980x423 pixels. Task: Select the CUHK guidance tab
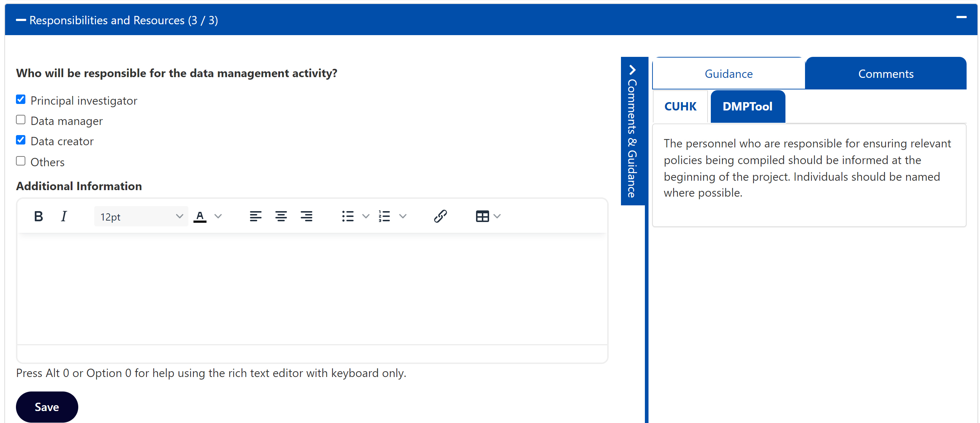pyautogui.click(x=680, y=106)
